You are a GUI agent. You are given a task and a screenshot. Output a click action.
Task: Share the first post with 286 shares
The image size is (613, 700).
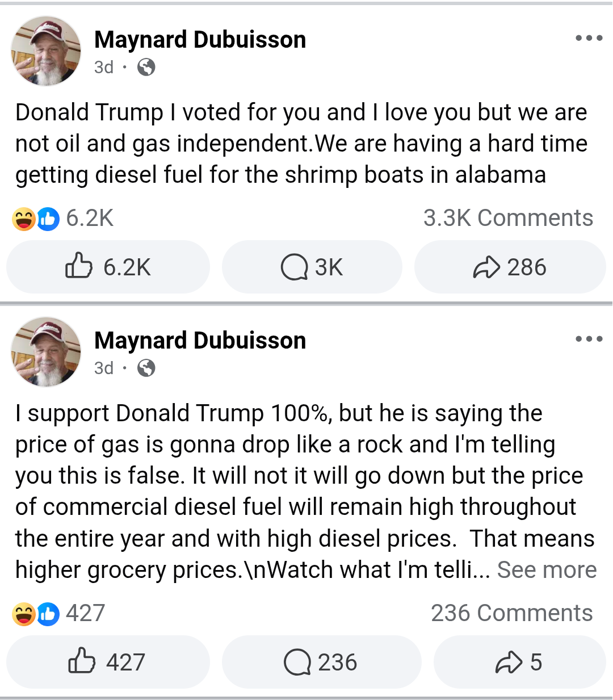tap(510, 267)
